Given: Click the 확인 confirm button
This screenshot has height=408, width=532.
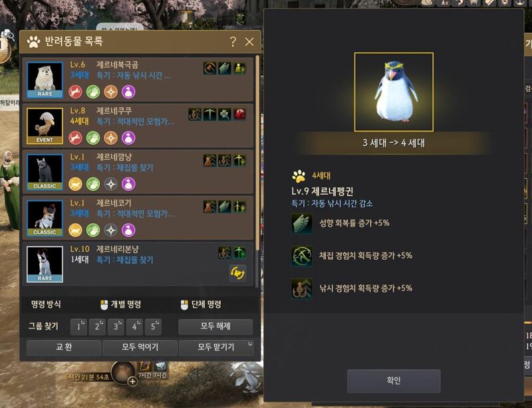Looking at the screenshot, I should pyautogui.click(x=394, y=381).
